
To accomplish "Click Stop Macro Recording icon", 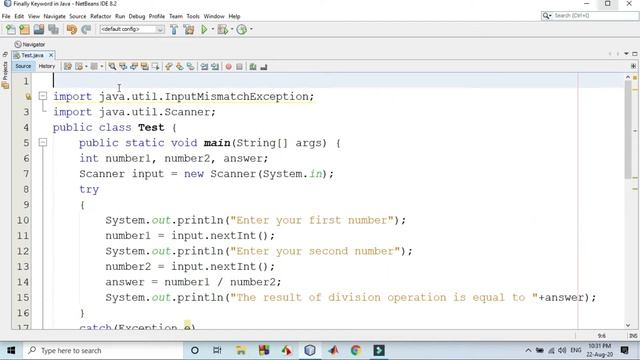I will (x=240, y=67).
